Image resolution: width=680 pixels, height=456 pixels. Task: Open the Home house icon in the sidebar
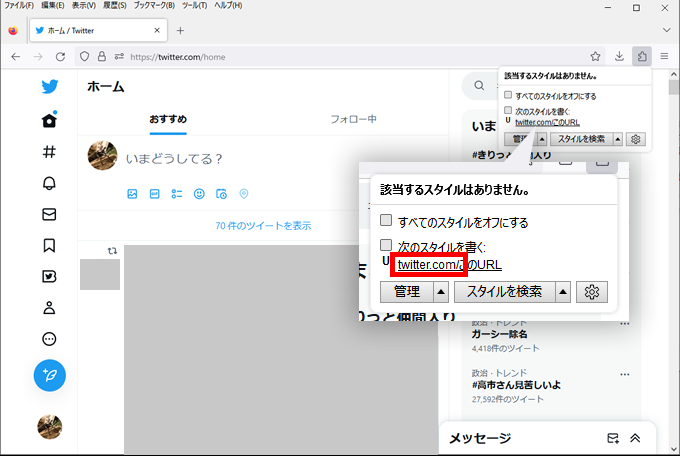click(x=49, y=120)
